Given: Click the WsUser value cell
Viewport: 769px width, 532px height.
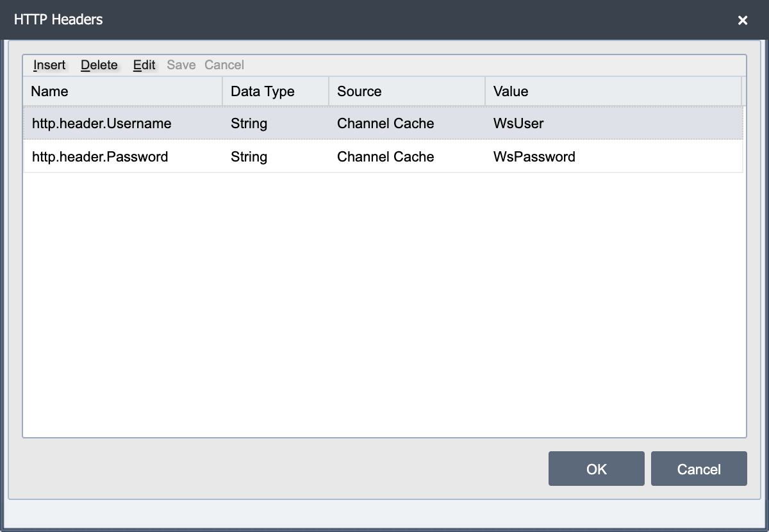Looking at the screenshot, I should tap(614, 123).
